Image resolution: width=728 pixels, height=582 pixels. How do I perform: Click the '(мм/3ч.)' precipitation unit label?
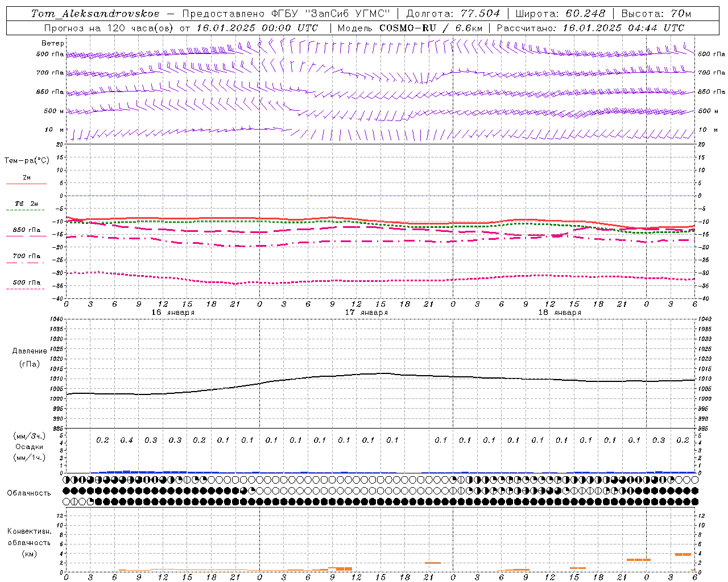click(x=30, y=436)
